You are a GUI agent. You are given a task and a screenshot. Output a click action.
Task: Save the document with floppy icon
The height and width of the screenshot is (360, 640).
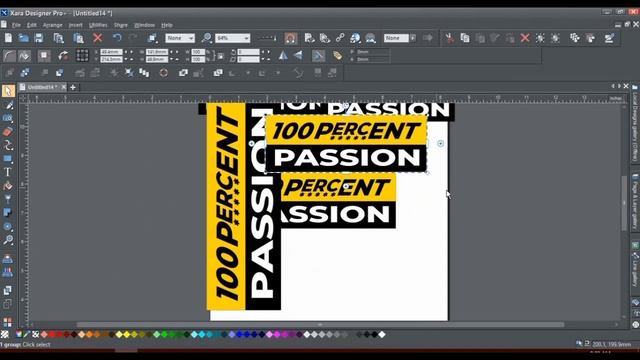pos(39,38)
